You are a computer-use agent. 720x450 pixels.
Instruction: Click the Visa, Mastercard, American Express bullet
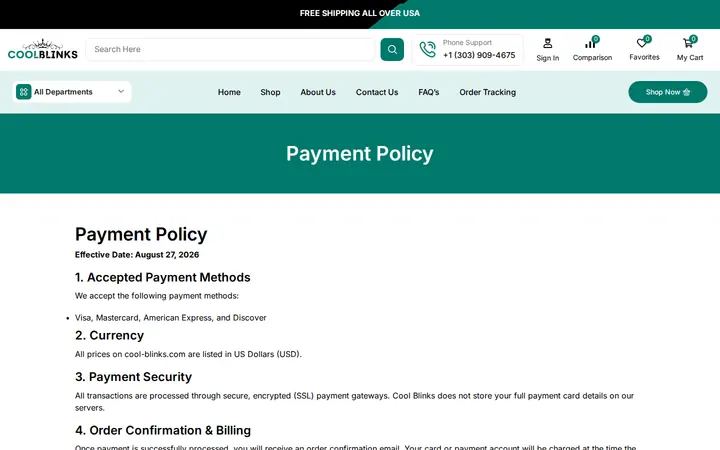tap(170, 318)
